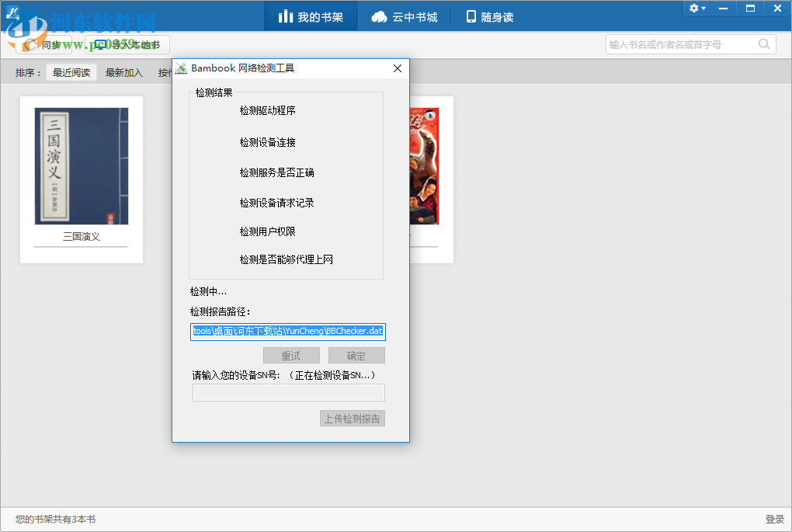Switch sorting to 最新加入
Image resolution: width=792 pixels, height=532 pixels.
tap(124, 72)
